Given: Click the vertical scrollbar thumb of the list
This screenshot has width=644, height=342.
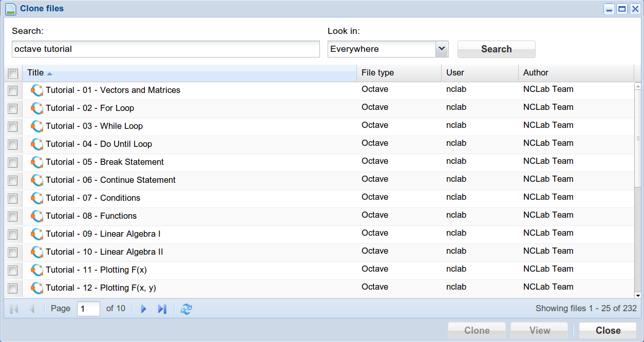Looking at the screenshot, I should [638, 139].
